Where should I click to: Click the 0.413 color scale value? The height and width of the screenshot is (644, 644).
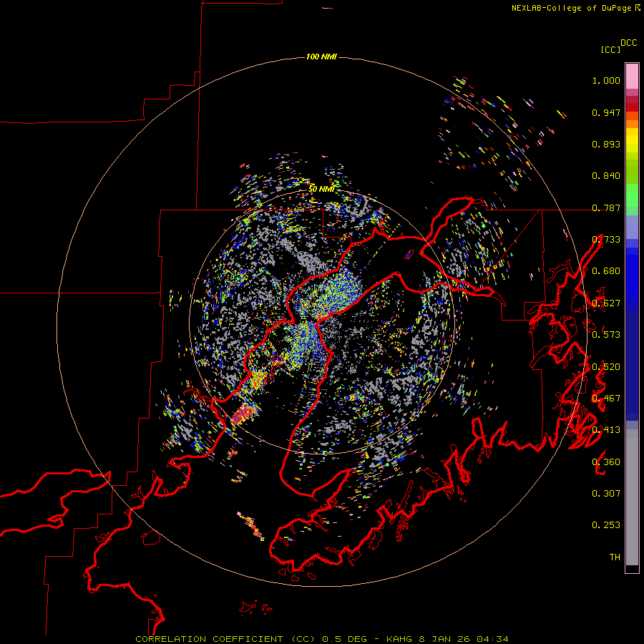coord(606,430)
